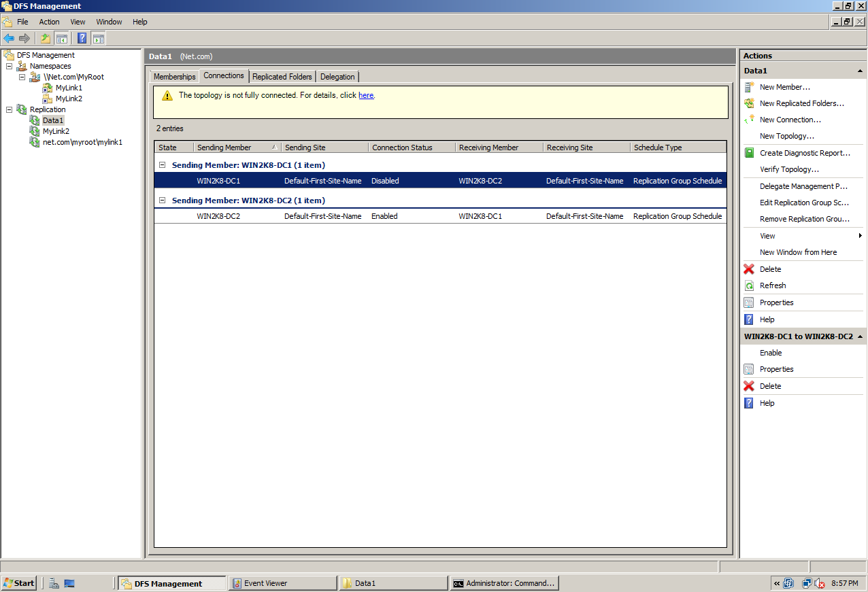This screenshot has width=868, height=592.
Task: Open toolbar Help question mark icon
Action: click(82, 38)
